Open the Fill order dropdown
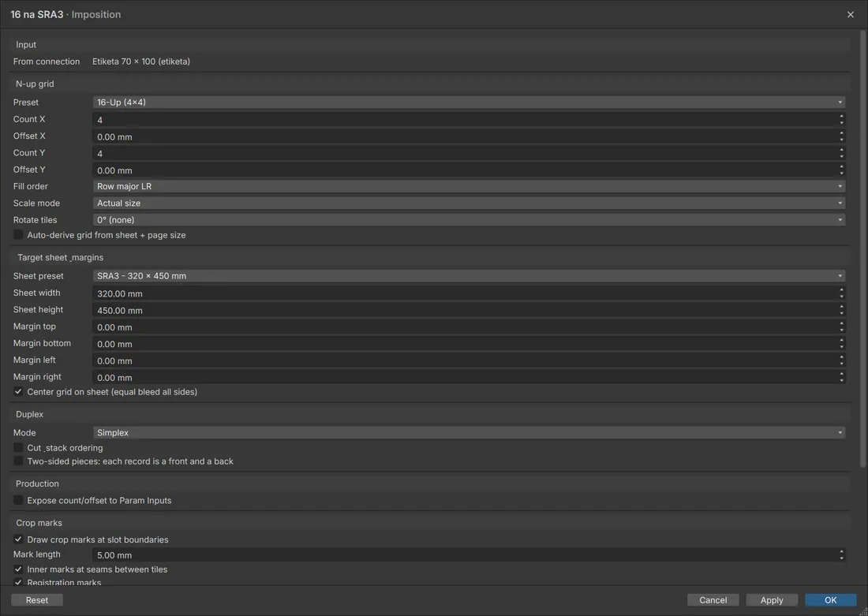Image resolution: width=868 pixels, height=616 pixels. point(469,186)
